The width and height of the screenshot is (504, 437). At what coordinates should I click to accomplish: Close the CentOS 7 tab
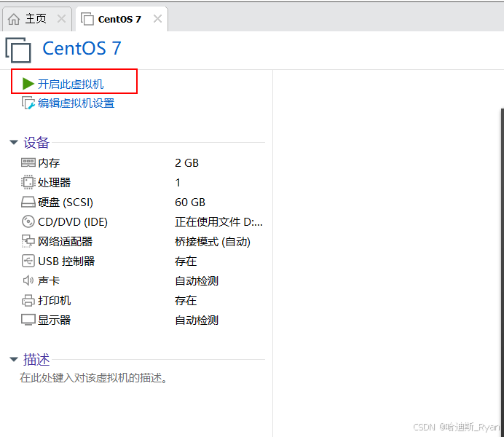[x=157, y=19]
